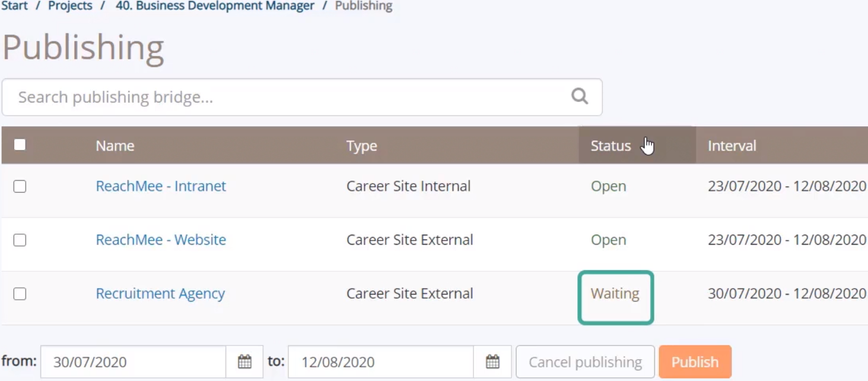This screenshot has width=868, height=381.
Task: Click the 30/07/2020 - 12/08/2020 interval cell
Action: [787, 294]
